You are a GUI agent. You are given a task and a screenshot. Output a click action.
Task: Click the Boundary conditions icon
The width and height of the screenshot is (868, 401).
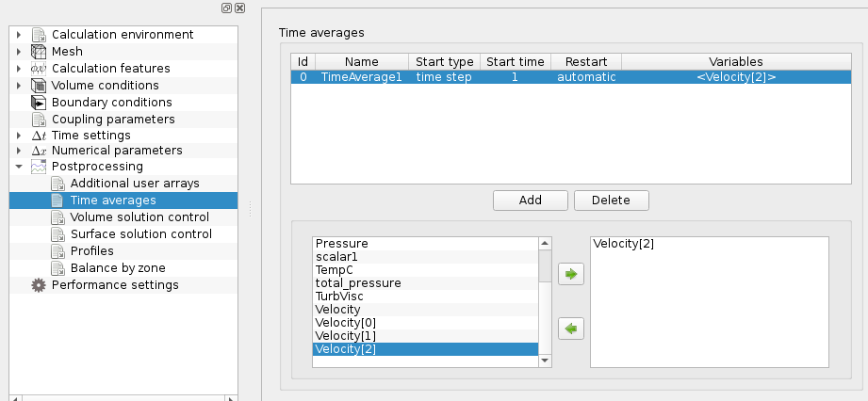(x=39, y=103)
